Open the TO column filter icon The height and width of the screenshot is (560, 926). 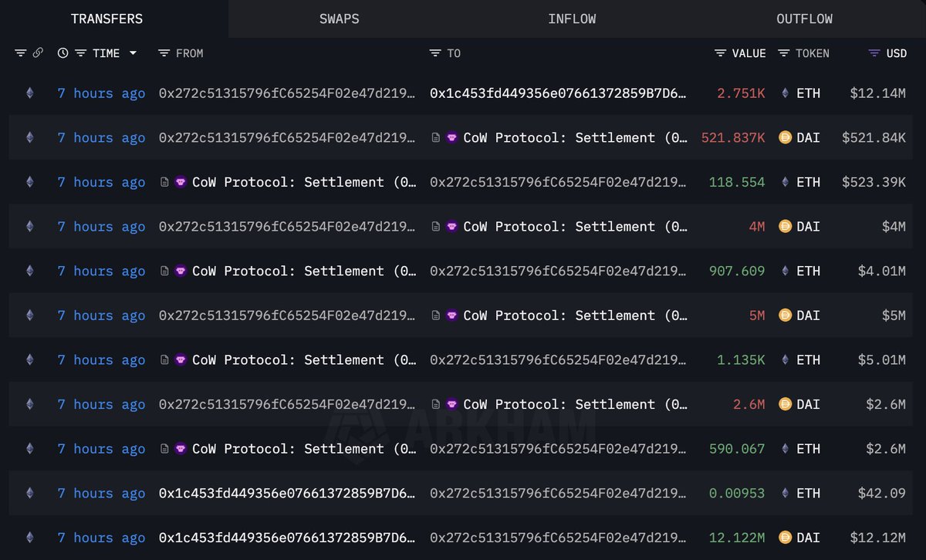435,53
